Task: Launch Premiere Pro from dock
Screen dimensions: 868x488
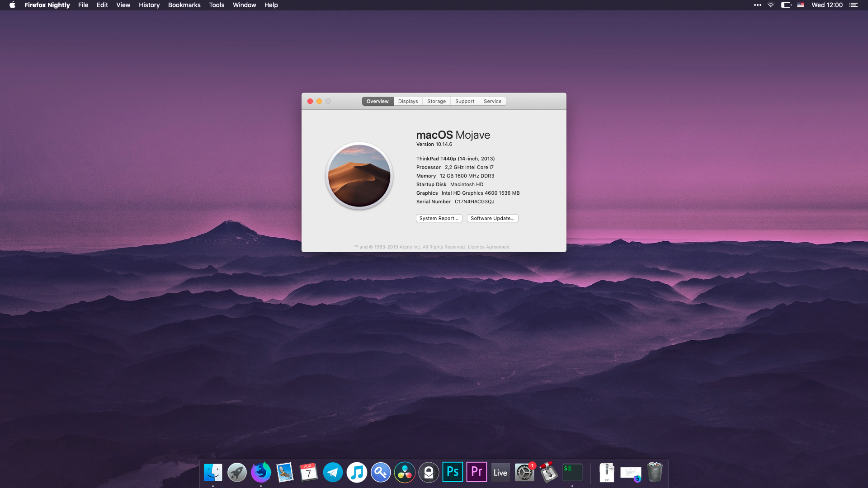Action: point(476,472)
